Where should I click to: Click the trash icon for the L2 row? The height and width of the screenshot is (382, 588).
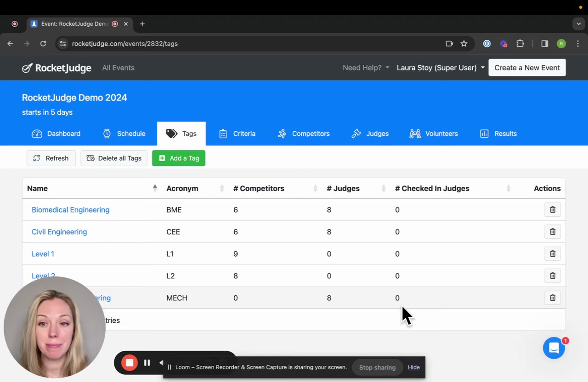(553, 276)
